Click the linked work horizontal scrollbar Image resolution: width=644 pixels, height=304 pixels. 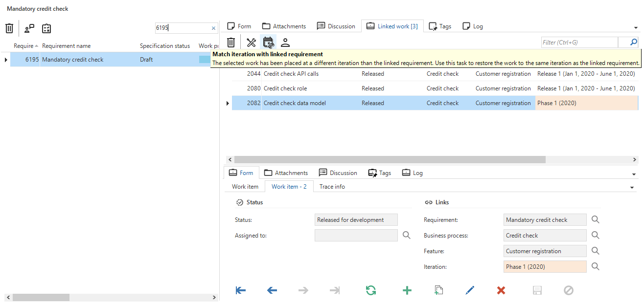point(390,160)
